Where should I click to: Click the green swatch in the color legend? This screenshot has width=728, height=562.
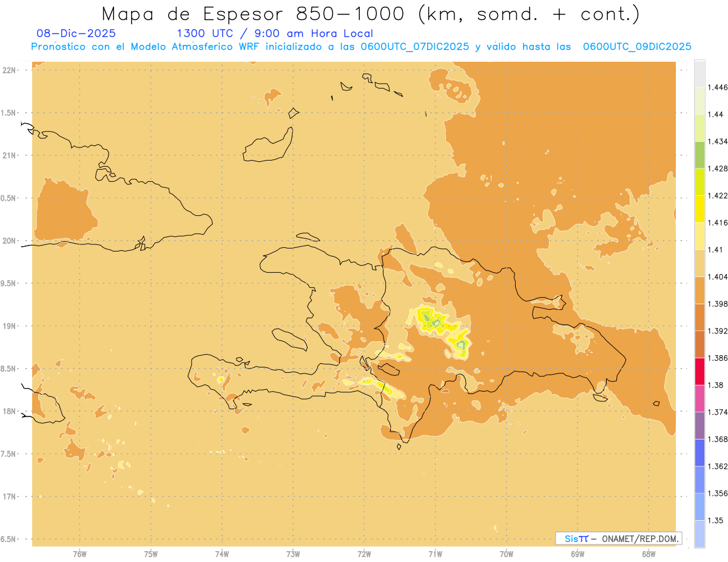[x=699, y=155]
